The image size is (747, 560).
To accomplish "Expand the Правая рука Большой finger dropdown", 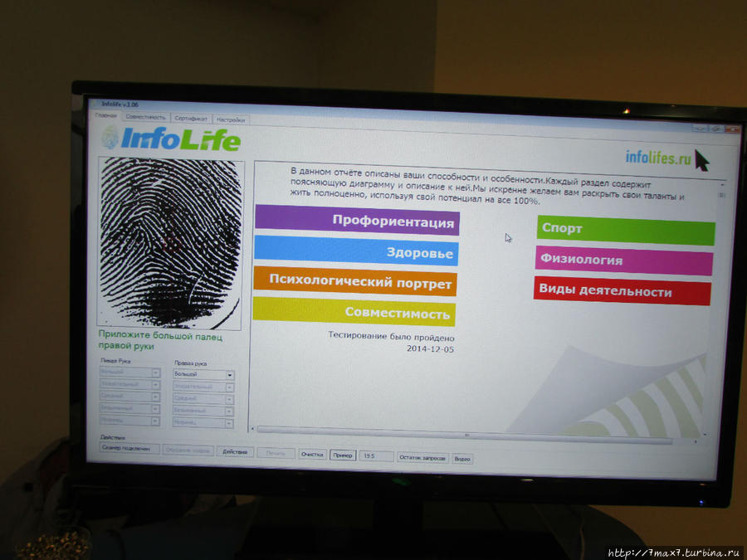I will (x=230, y=375).
